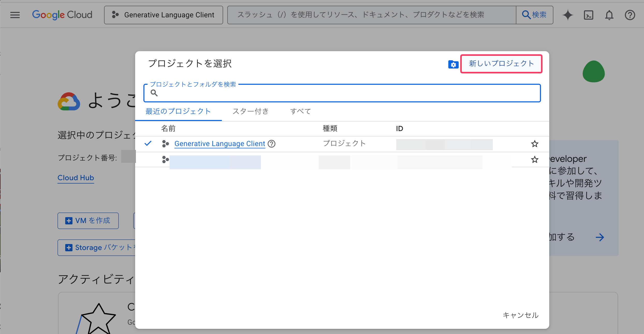Click the help icon beside Generative Language Client
Image resolution: width=644 pixels, height=334 pixels.
[272, 144]
